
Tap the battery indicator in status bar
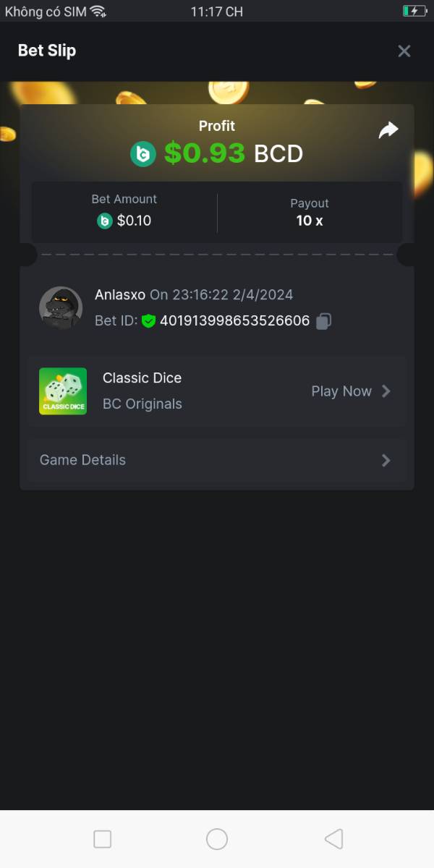(x=414, y=11)
